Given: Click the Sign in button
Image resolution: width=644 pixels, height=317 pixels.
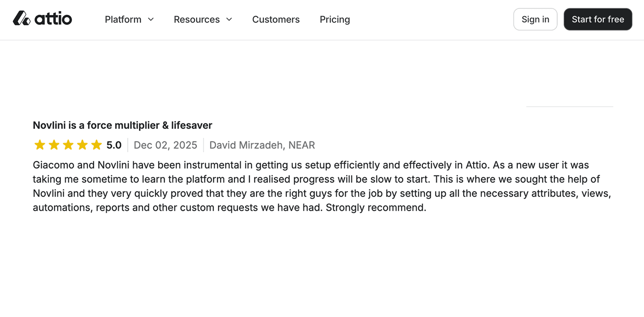Looking at the screenshot, I should tap(535, 19).
